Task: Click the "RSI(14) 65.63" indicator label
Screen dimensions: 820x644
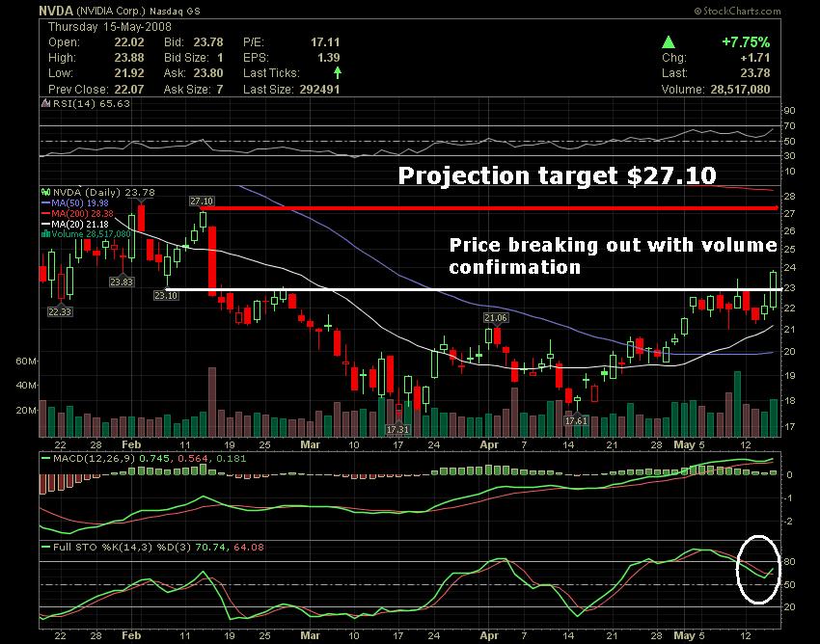Action: point(92,103)
